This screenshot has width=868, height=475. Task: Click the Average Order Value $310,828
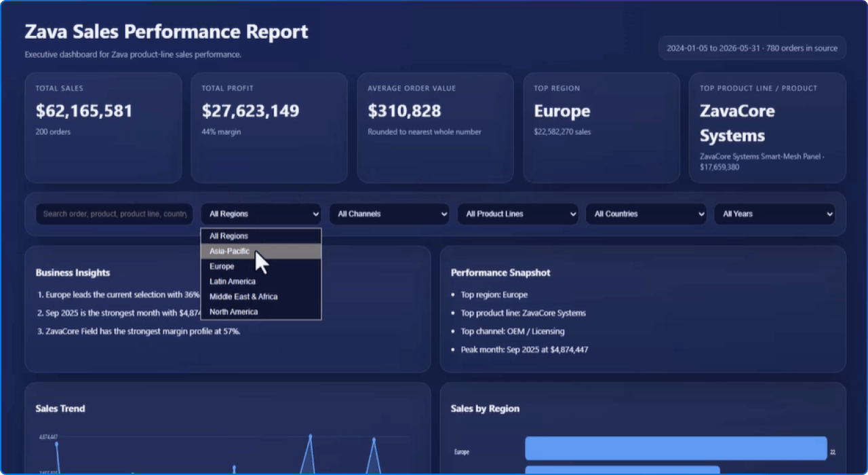(404, 111)
